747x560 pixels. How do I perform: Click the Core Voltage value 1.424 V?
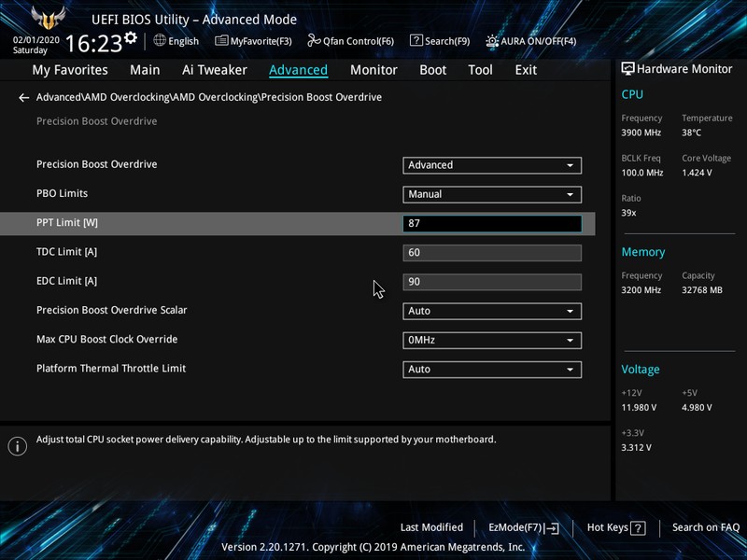[697, 173]
